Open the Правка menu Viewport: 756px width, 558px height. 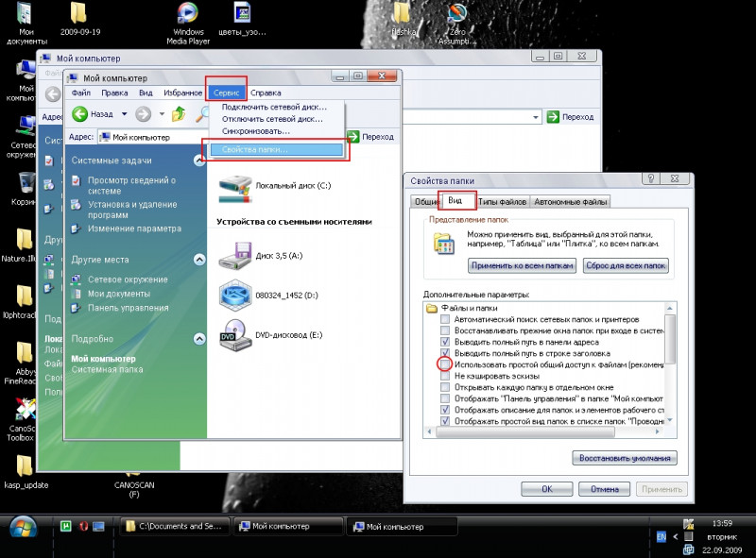114,93
